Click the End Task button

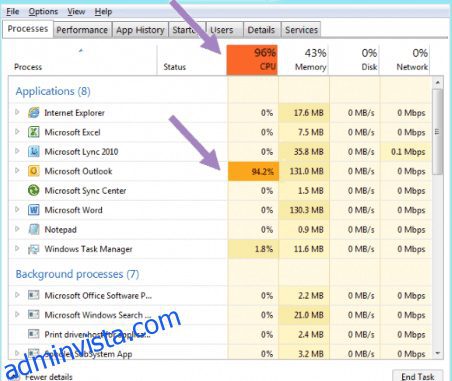click(x=418, y=376)
